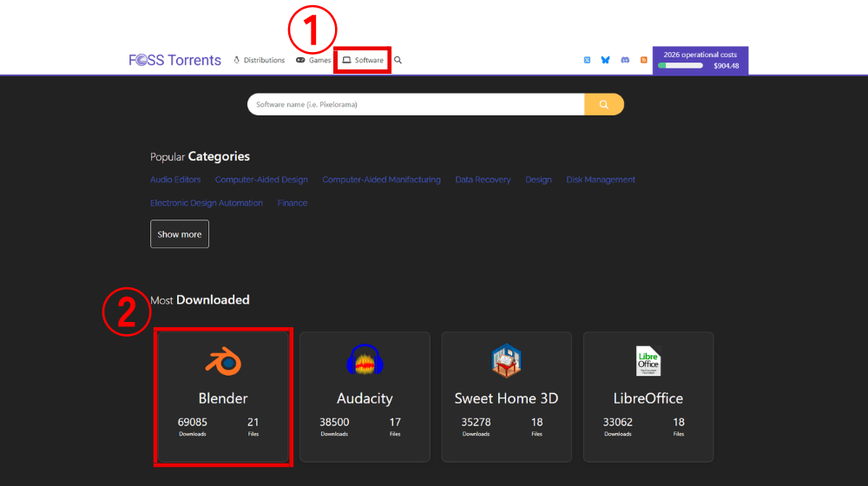The image size is (868, 486).
Task: Open the Blender software card
Action: click(x=223, y=397)
